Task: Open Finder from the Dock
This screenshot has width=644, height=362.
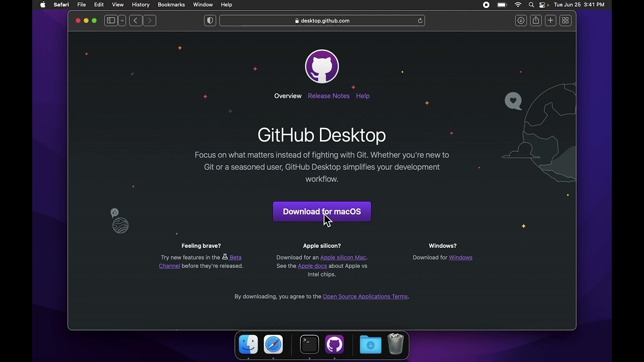Action: pos(249,345)
